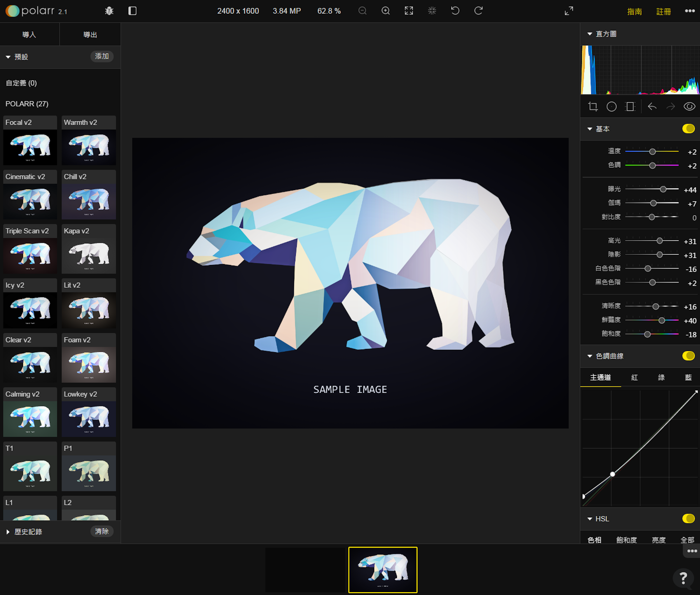This screenshot has width=700, height=595.
Task: Redo the edit with the forward arrow
Action: point(671,107)
